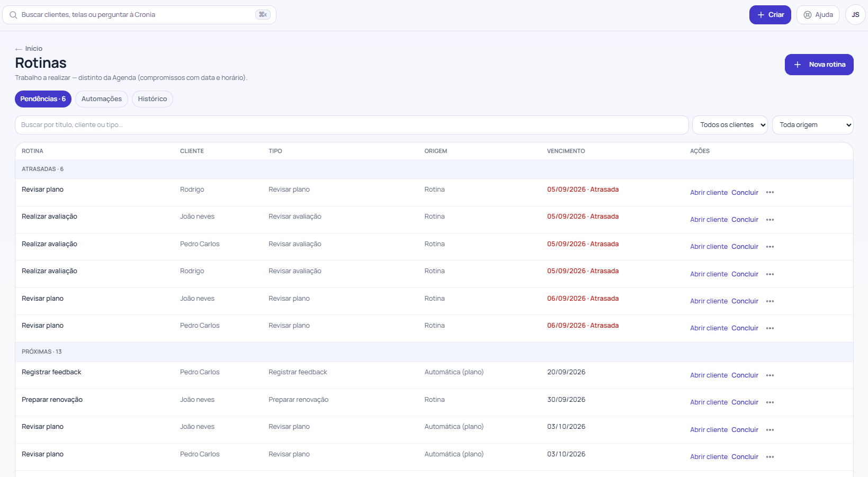This screenshot has width=868, height=477.
Task: Click the ORIGEM column header
Action: (435, 151)
